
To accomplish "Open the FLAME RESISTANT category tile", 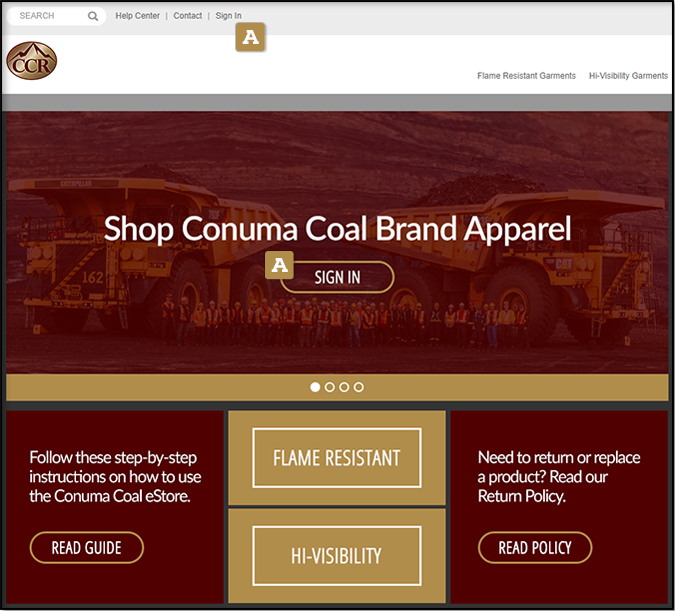I will (x=337, y=458).
